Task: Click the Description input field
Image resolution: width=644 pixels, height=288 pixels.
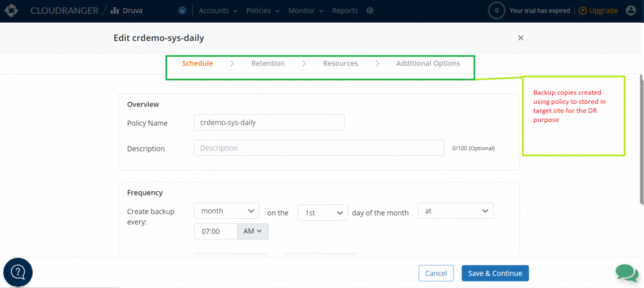Action: click(319, 148)
